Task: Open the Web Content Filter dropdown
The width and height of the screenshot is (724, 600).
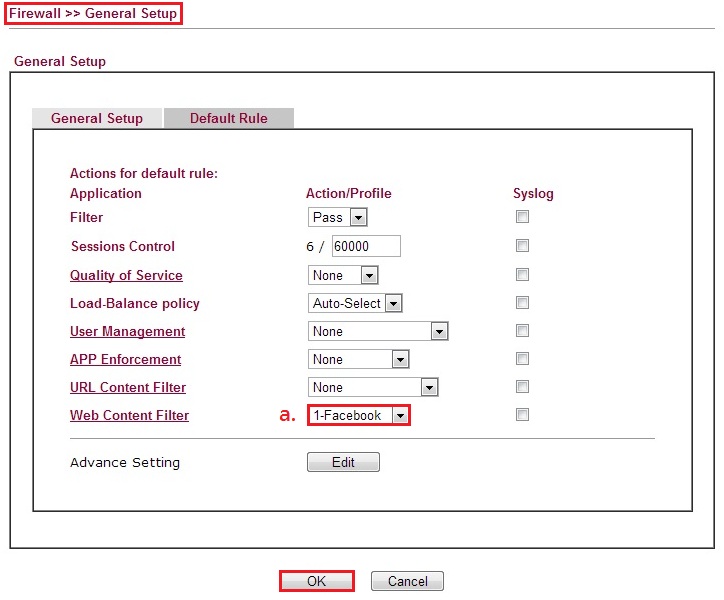Action: 359,415
